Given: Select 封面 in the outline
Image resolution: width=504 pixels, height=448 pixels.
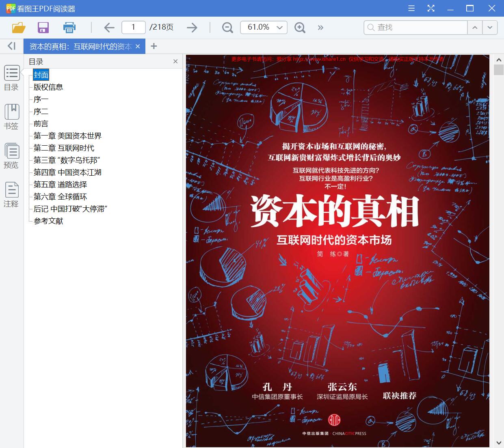Looking at the screenshot, I should tap(41, 75).
